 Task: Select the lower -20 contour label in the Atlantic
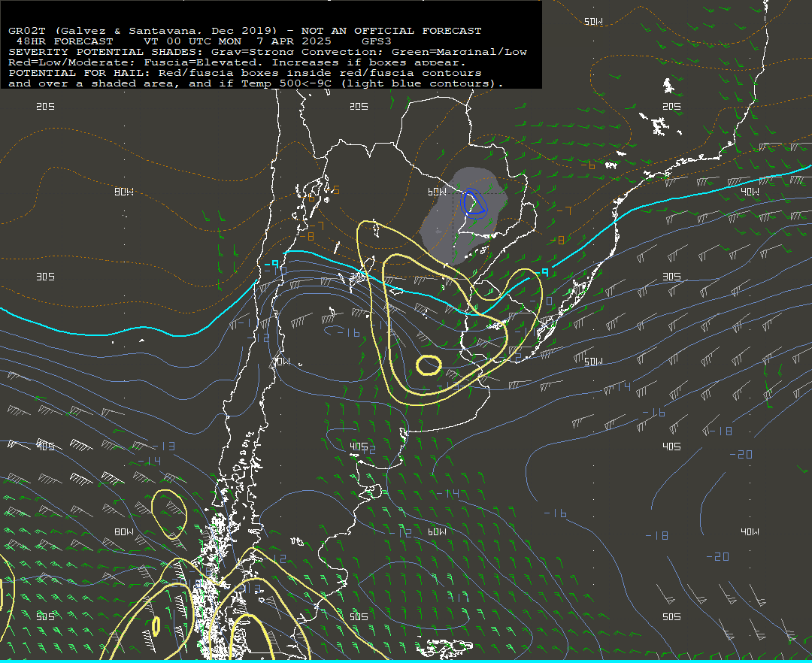click(718, 556)
